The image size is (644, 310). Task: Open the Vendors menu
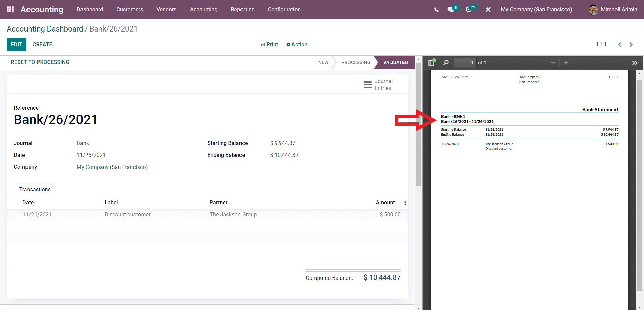166,10
